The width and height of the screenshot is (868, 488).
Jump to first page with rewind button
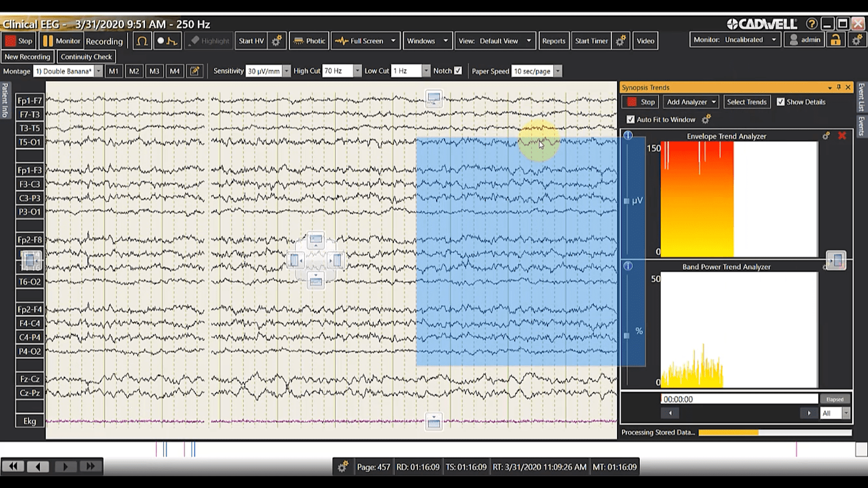tap(14, 466)
